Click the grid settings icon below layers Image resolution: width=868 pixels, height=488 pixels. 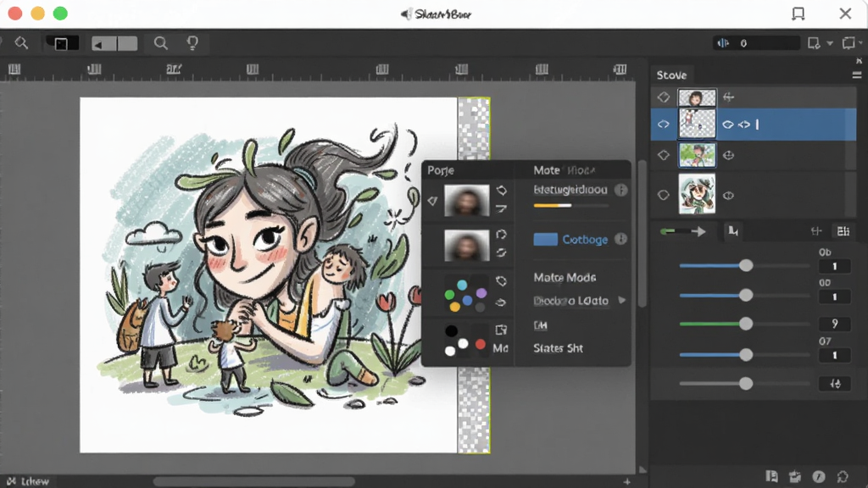point(843,231)
